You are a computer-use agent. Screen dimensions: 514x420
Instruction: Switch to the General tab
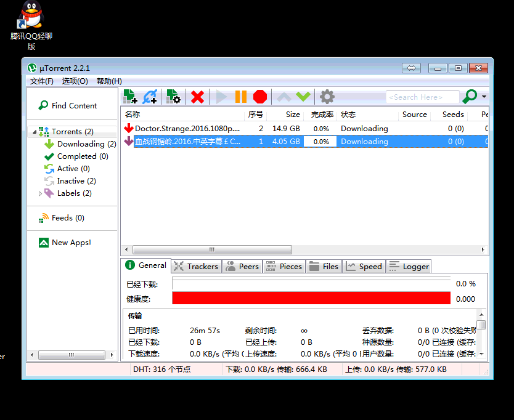[146, 265]
